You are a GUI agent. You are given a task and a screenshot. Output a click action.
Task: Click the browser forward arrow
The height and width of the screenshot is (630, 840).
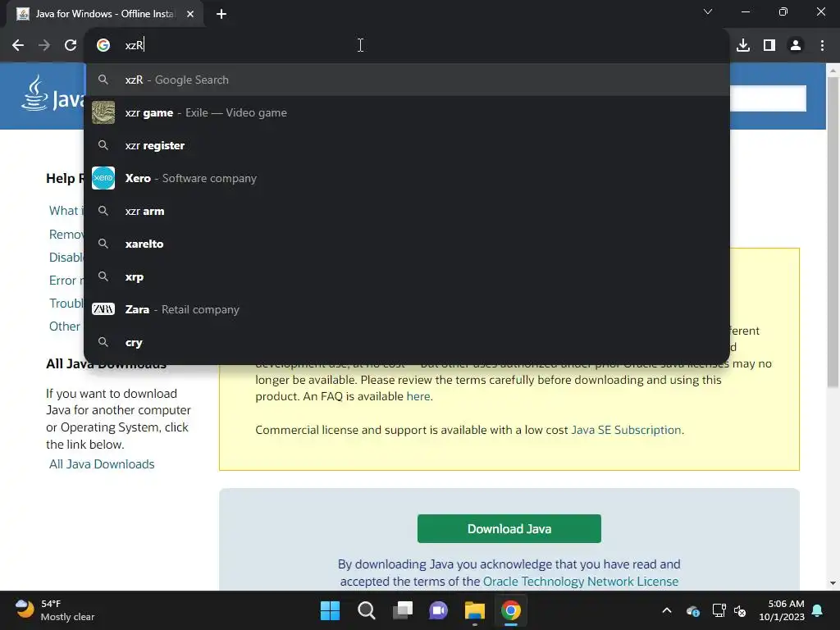44,45
